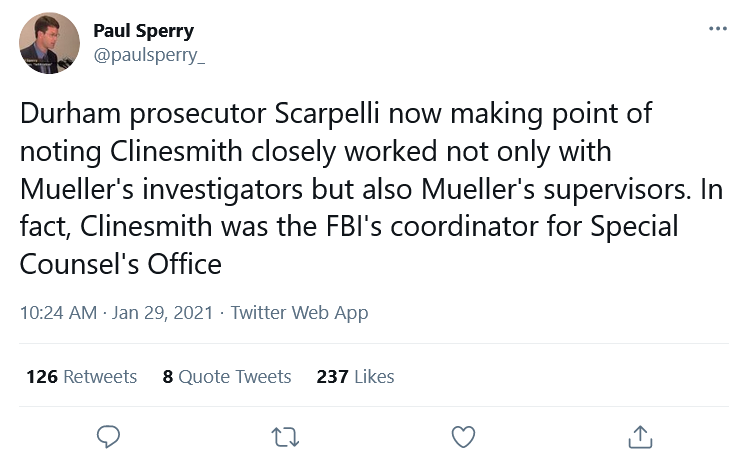The height and width of the screenshot is (467, 748).
Task: Like the tweet with the heart icon
Action: point(462,436)
